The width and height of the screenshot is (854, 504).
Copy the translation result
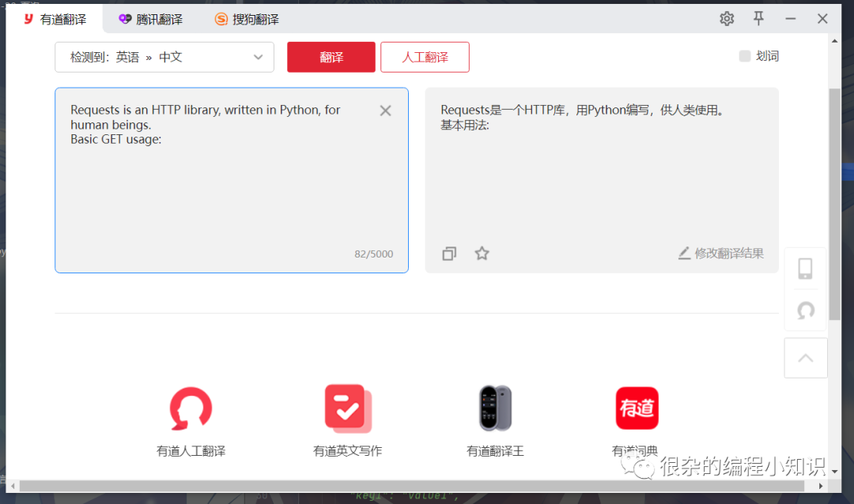tap(449, 254)
